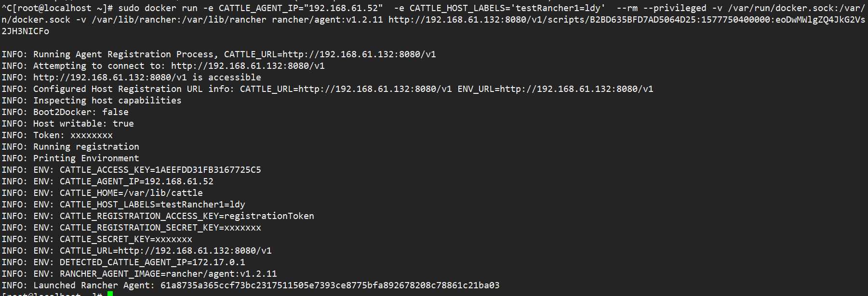Click the green cursor block at the prompt
The image size is (868, 296).
(110, 294)
